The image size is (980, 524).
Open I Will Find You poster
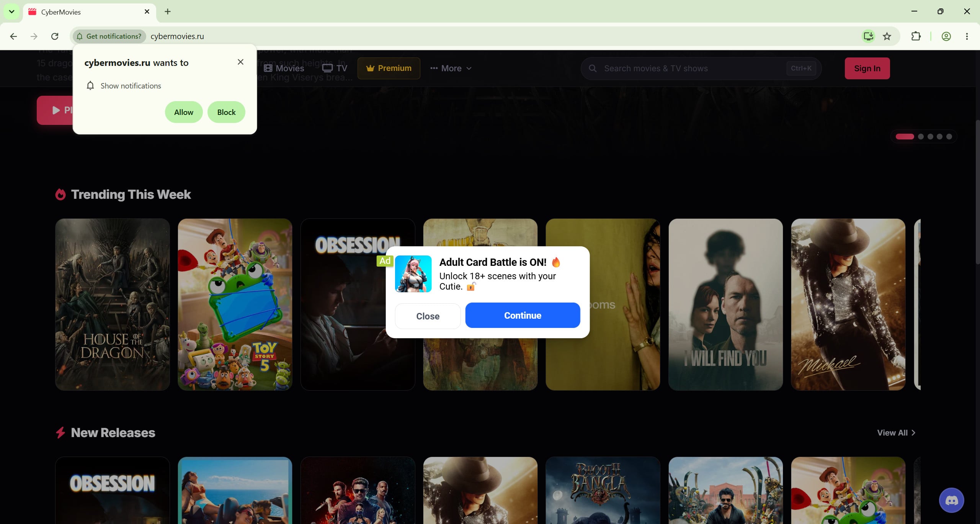click(726, 305)
